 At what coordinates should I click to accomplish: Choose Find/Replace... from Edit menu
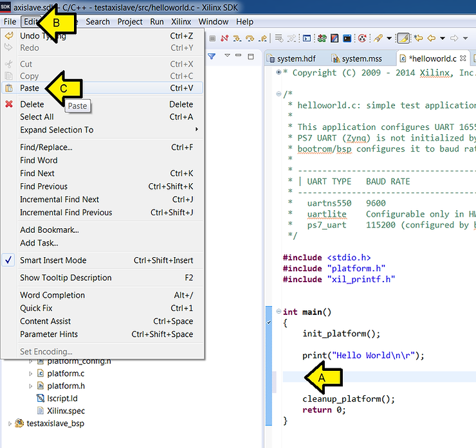(46, 147)
